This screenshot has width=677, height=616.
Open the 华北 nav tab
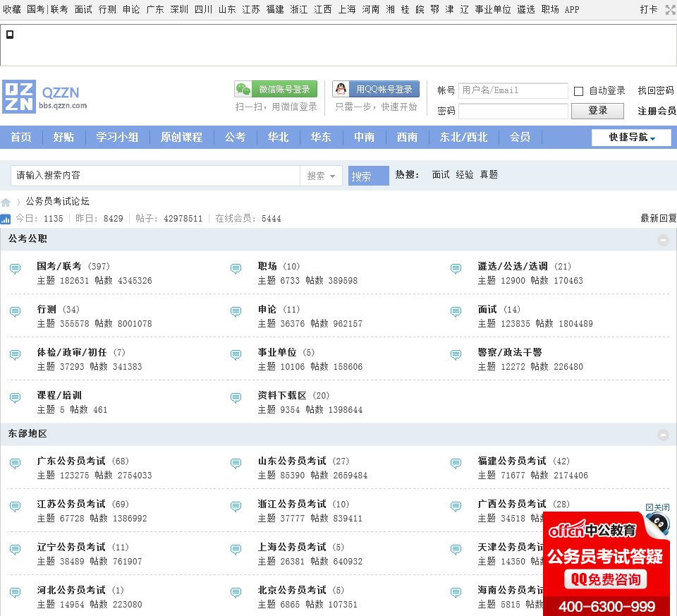point(279,138)
